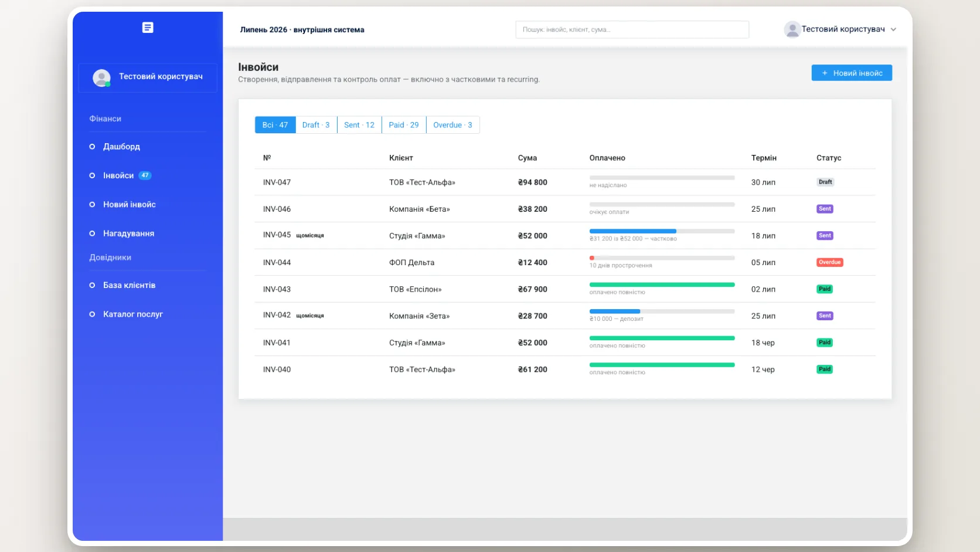The height and width of the screenshot is (552, 980).
Task: Click the Draft status badge for INV-047
Action: point(825,182)
